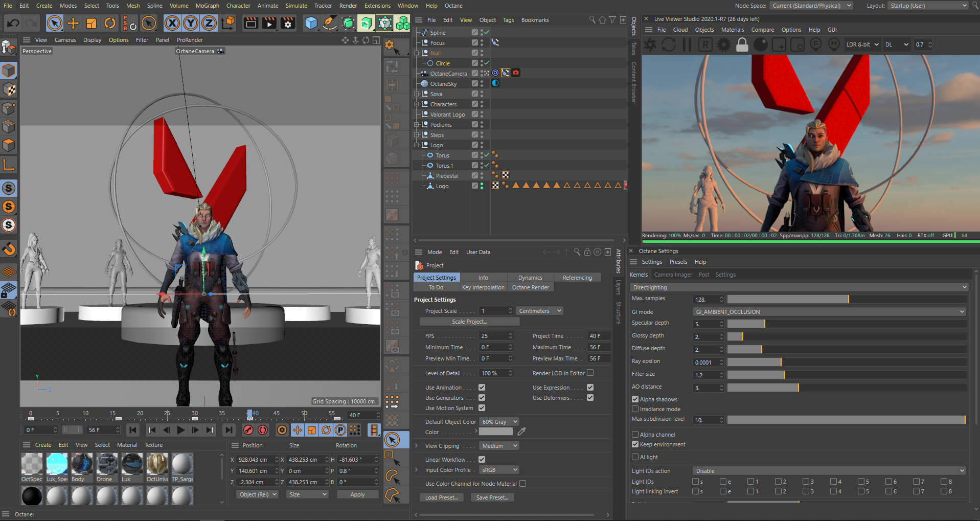Pause the Octane Live Viewer render
This screenshot has height=521, width=980.
pyautogui.click(x=687, y=45)
